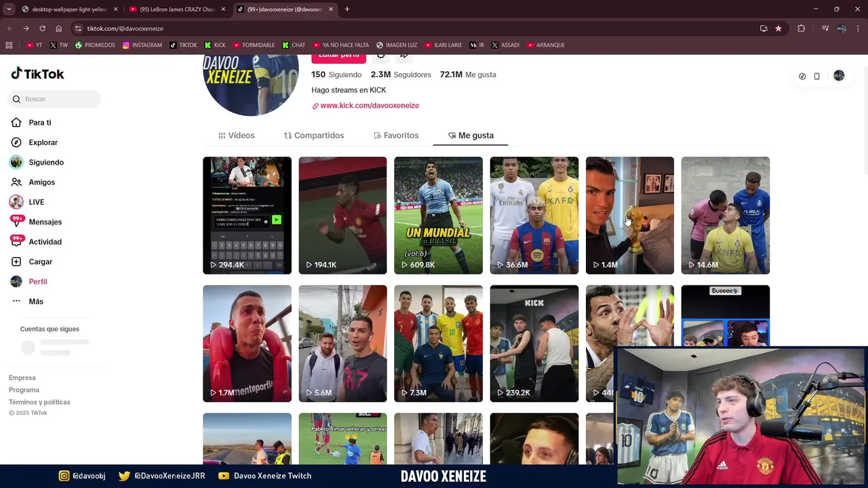Close the LeBron James tab
Screen dimensions: 868x488
point(223,9)
